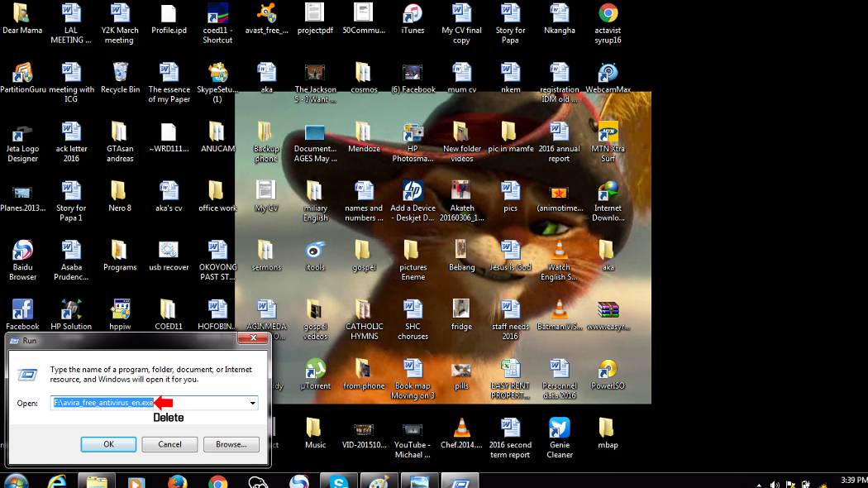Select the Programs folder
This screenshot has height=488, width=868.
(x=120, y=256)
